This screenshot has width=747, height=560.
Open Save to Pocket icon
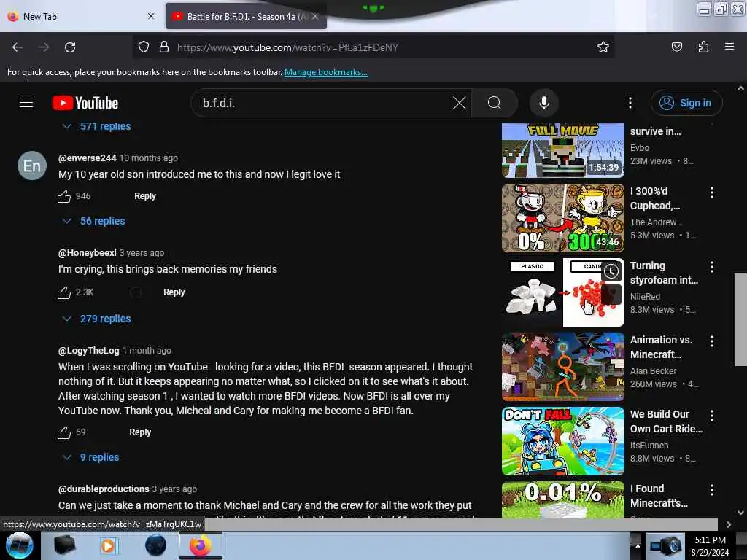676,47
